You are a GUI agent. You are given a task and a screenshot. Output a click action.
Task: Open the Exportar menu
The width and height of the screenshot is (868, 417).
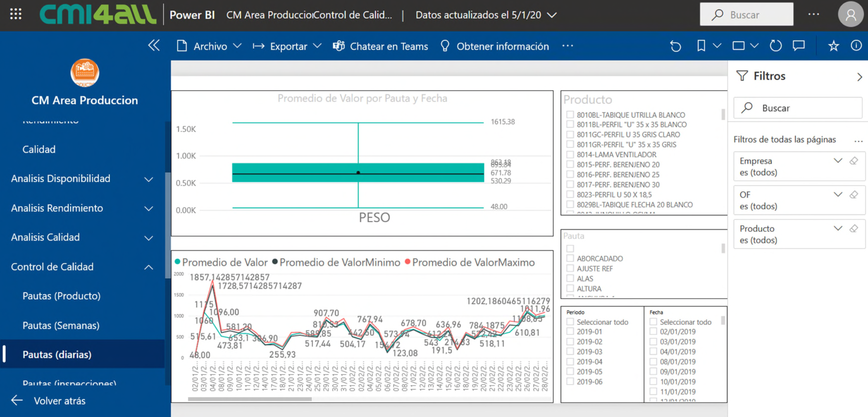coord(287,46)
